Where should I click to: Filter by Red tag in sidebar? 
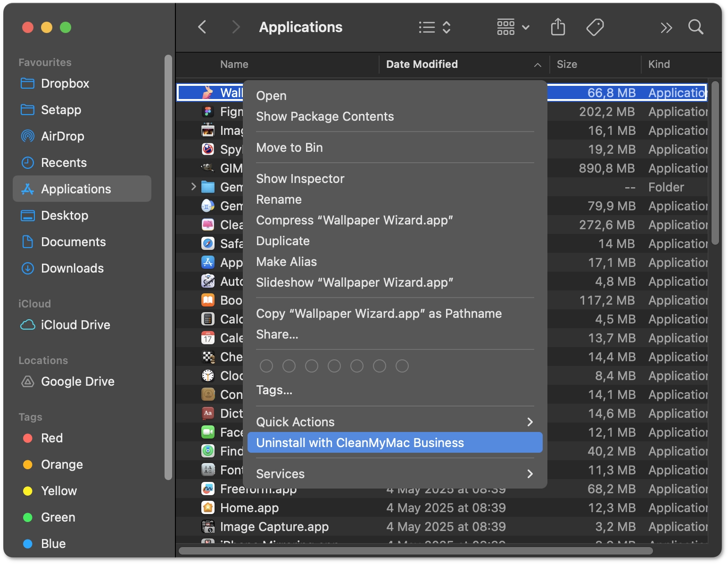(x=82, y=438)
